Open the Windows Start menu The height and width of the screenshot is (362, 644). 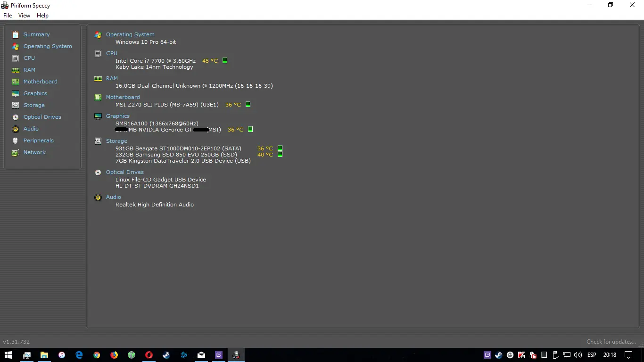coord(8,355)
